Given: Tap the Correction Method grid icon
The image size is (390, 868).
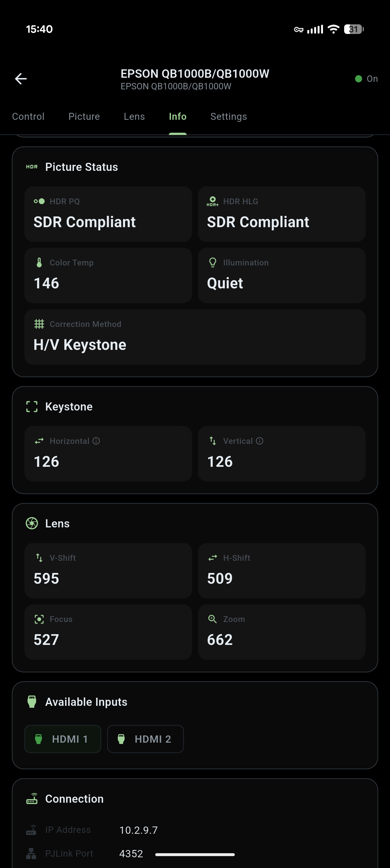Looking at the screenshot, I should pos(39,324).
